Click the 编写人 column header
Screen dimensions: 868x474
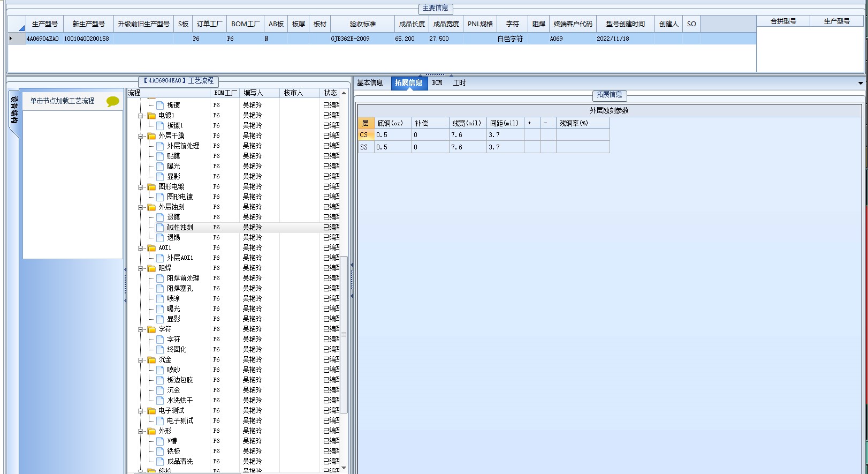[x=260, y=93]
